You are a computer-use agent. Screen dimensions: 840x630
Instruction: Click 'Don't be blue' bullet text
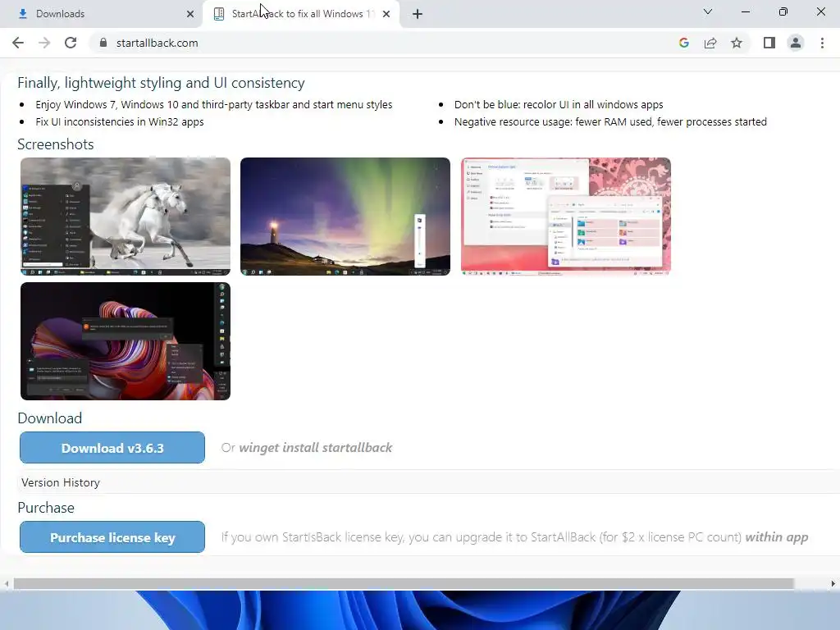tap(559, 104)
